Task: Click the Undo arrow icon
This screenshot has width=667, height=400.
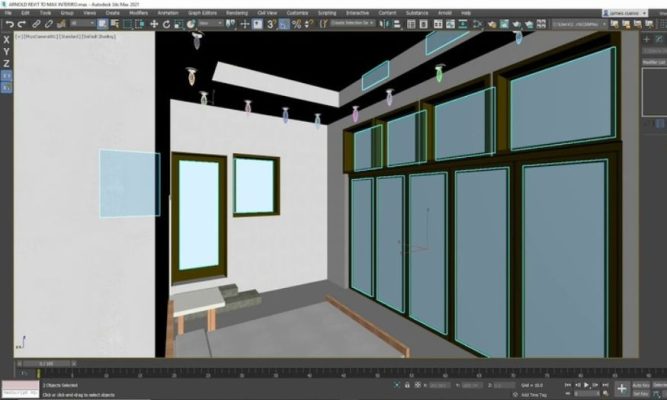Action: coord(8,22)
